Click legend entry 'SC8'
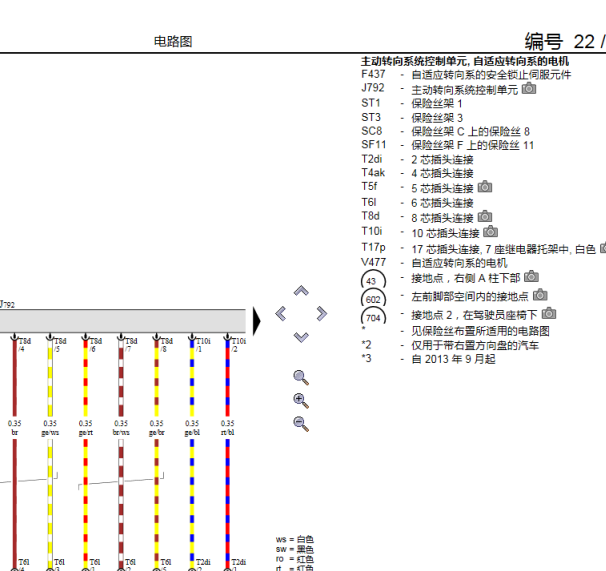The image size is (606, 571). [x=445, y=131]
